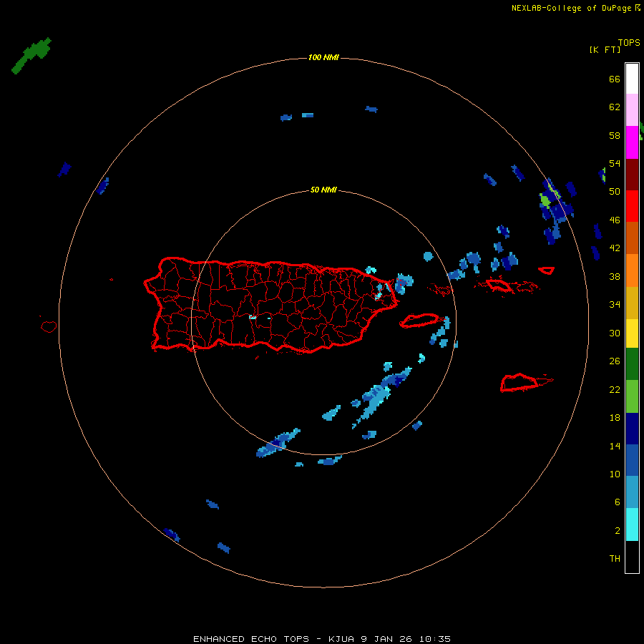
Task: Click the dark green echo in top-left corner
Action: (x=31, y=55)
